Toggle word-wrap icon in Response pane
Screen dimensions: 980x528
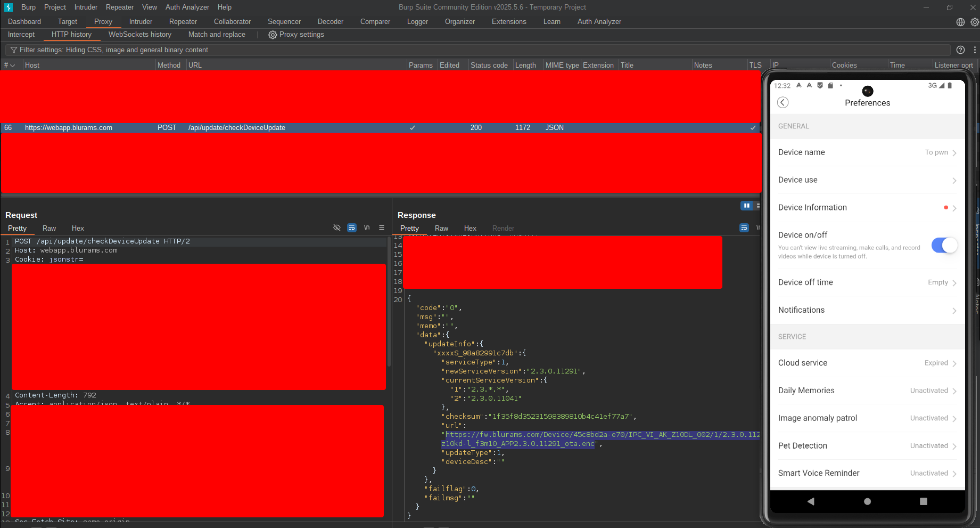point(744,228)
